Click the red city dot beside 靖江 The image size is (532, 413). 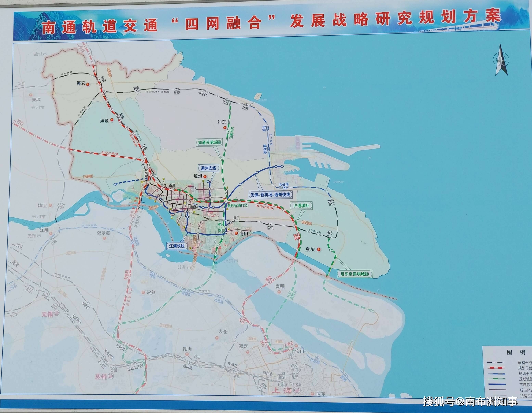coord(50,205)
